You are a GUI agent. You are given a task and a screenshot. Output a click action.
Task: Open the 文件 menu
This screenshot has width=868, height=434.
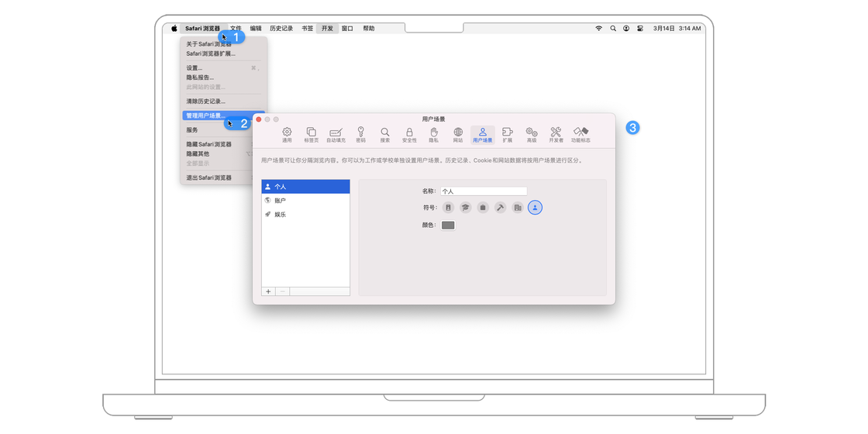coord(236,28)
